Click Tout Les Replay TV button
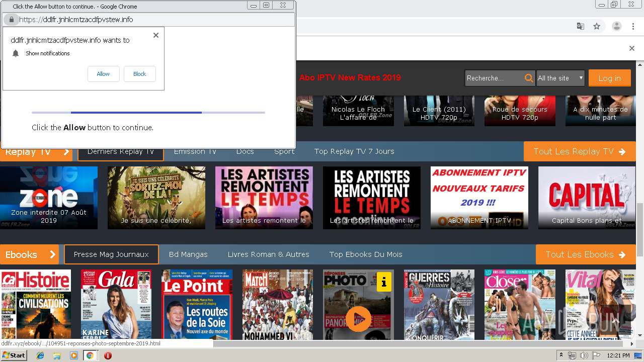This screenshot has height=362, width=644. tap(580, 151)
